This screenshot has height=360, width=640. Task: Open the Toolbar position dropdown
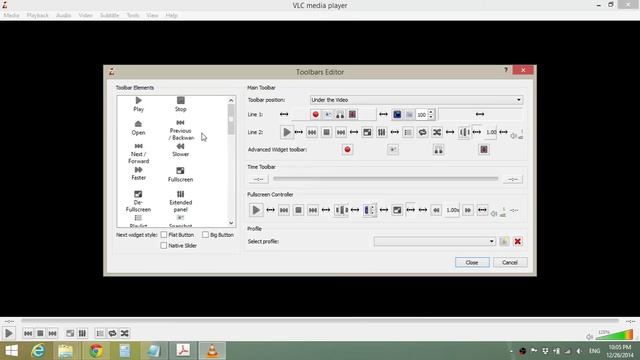pos(416,100)
